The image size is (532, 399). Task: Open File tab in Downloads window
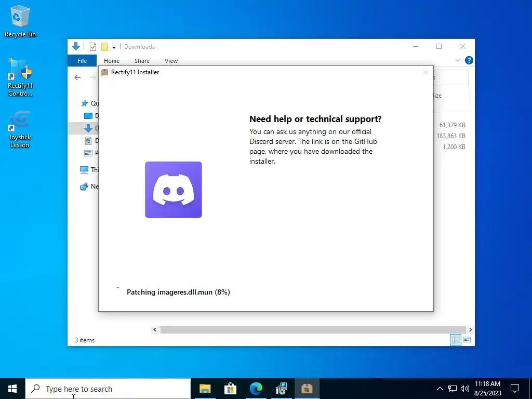tap(82, 61)
